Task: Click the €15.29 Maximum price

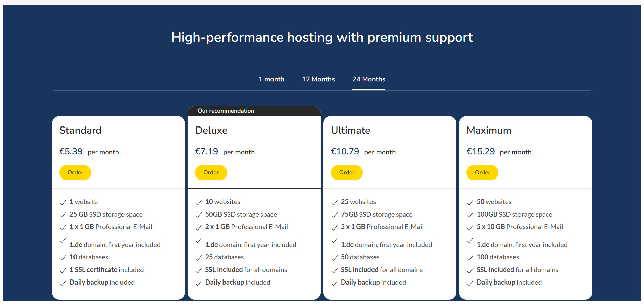Action: click(x=481, y=151)
